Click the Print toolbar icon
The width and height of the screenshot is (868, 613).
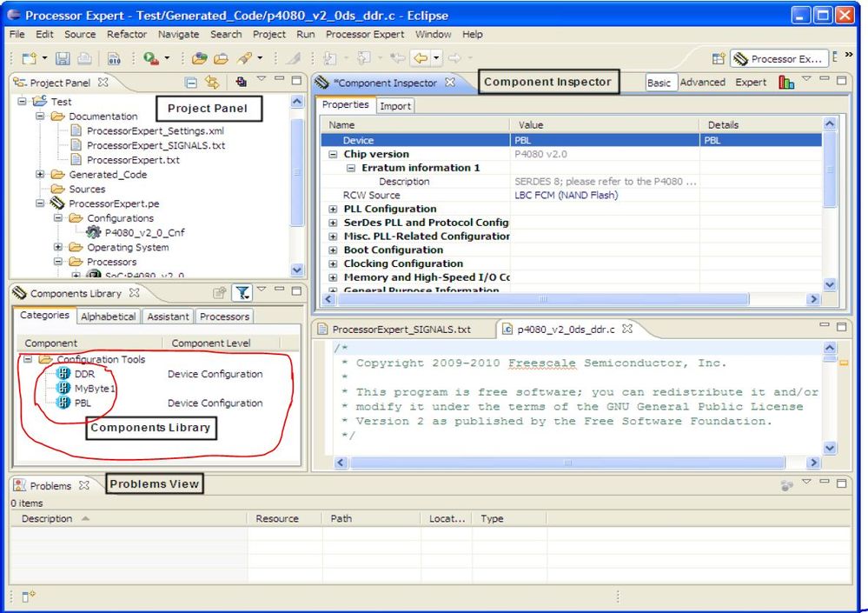(84, 58)
